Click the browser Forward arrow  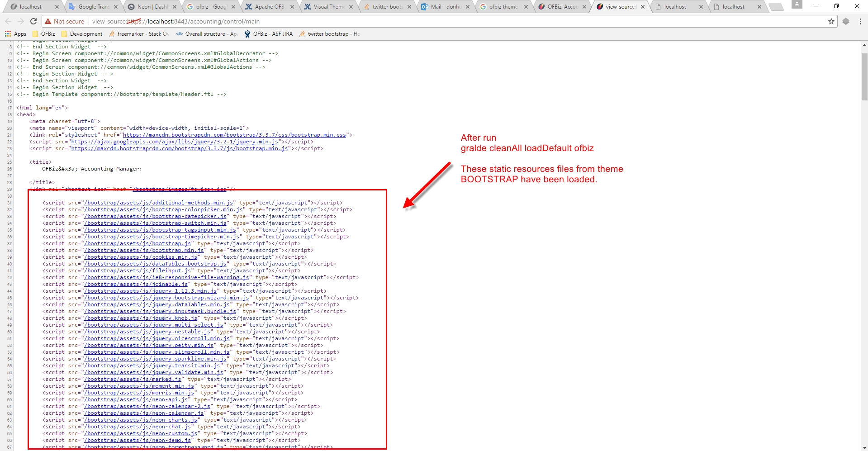[21, 21]
